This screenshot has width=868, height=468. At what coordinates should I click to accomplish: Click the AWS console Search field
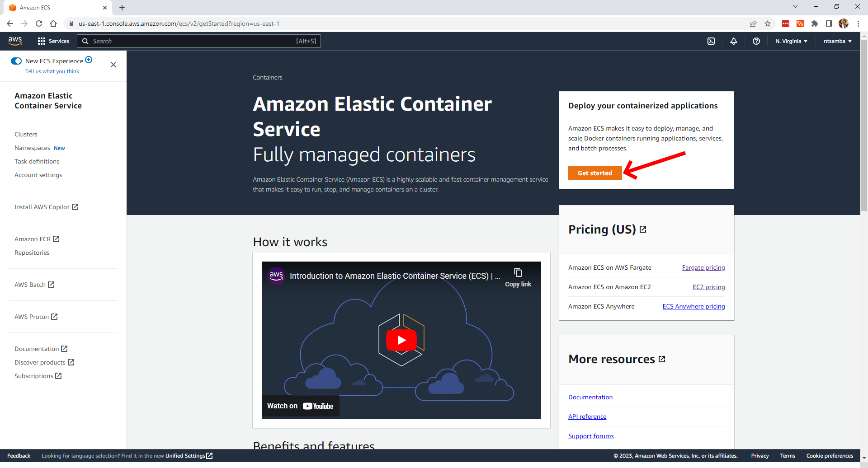click(x=199, y=41)
